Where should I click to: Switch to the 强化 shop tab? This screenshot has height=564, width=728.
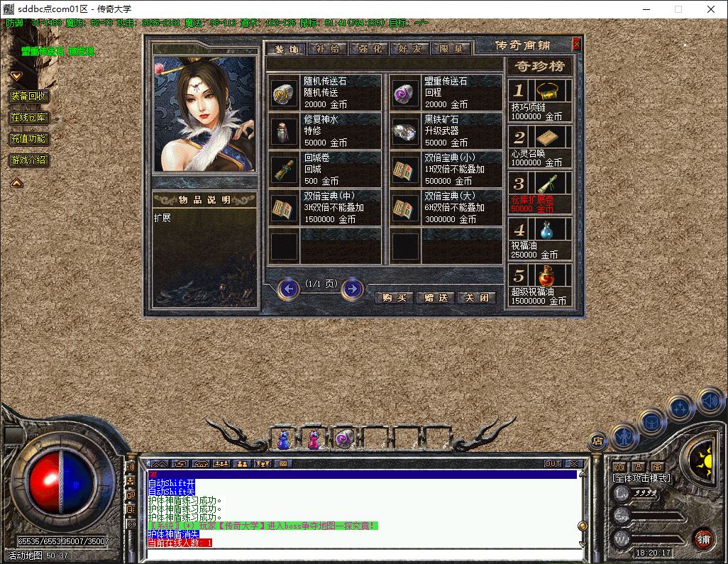click(369, 49)
